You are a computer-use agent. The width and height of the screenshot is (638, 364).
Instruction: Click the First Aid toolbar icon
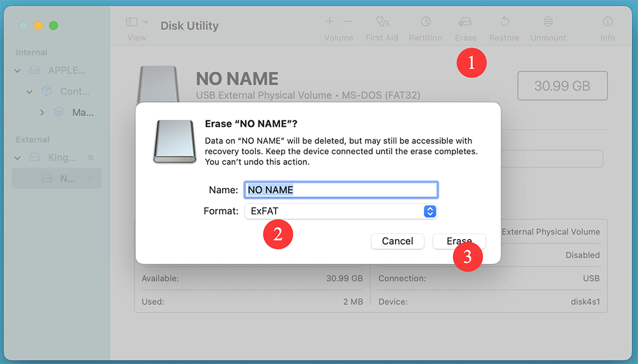382,22
